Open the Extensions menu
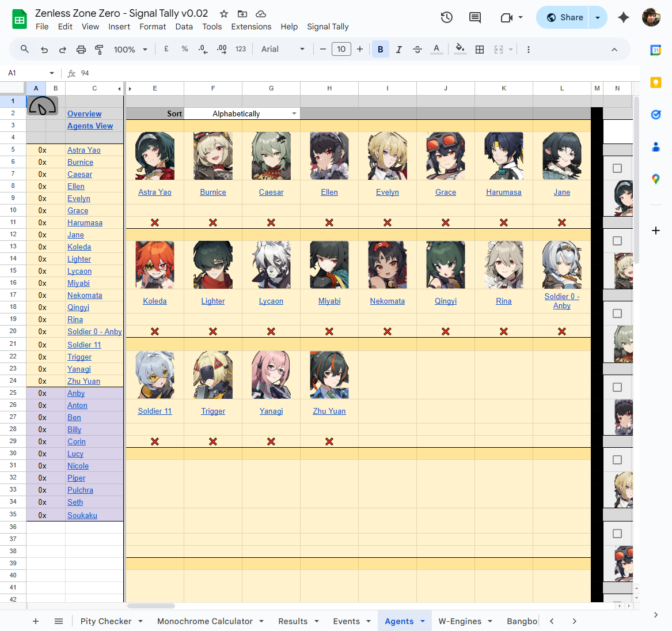The width and height of the screenshot is (672, 631). pyautogui.click(x=251, y=27)
